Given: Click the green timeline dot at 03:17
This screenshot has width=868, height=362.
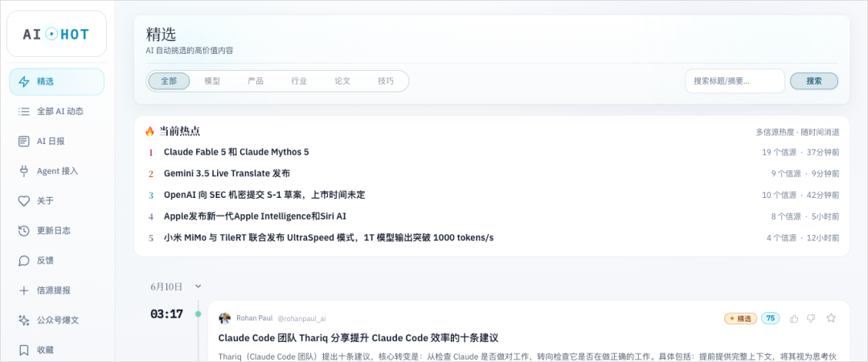Looking at the screenshot, I should click(x=199, y=315).
